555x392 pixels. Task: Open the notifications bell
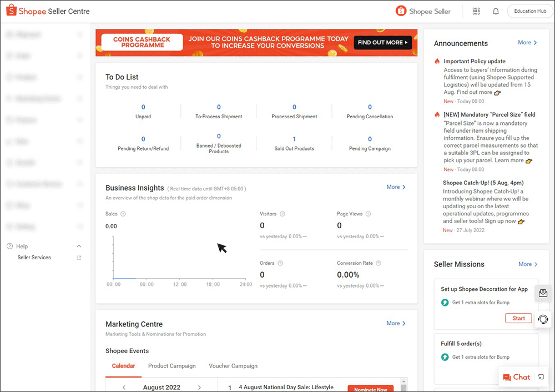pyautogui.click(x=496, y=11)
